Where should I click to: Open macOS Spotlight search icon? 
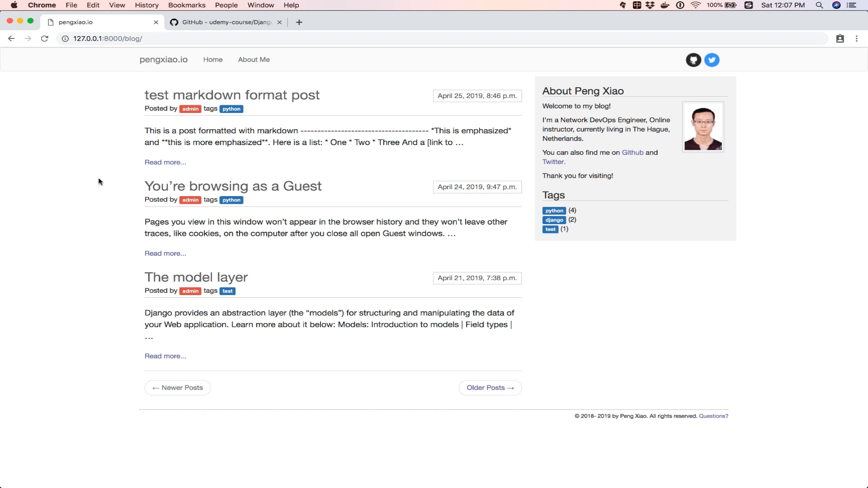coord(819,5)
